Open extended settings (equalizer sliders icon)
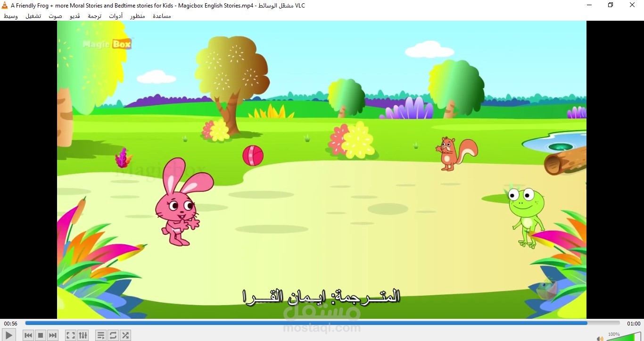 point(83,335)
